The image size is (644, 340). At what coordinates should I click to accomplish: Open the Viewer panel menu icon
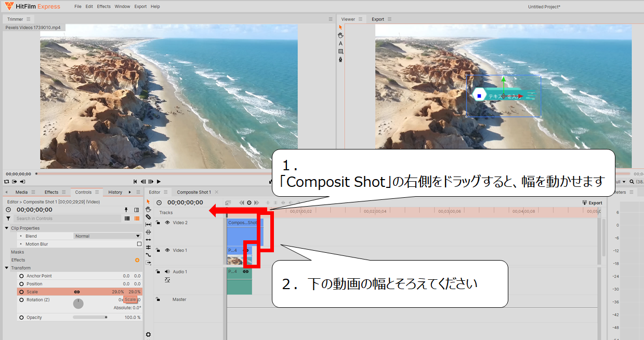click(360, 19)
